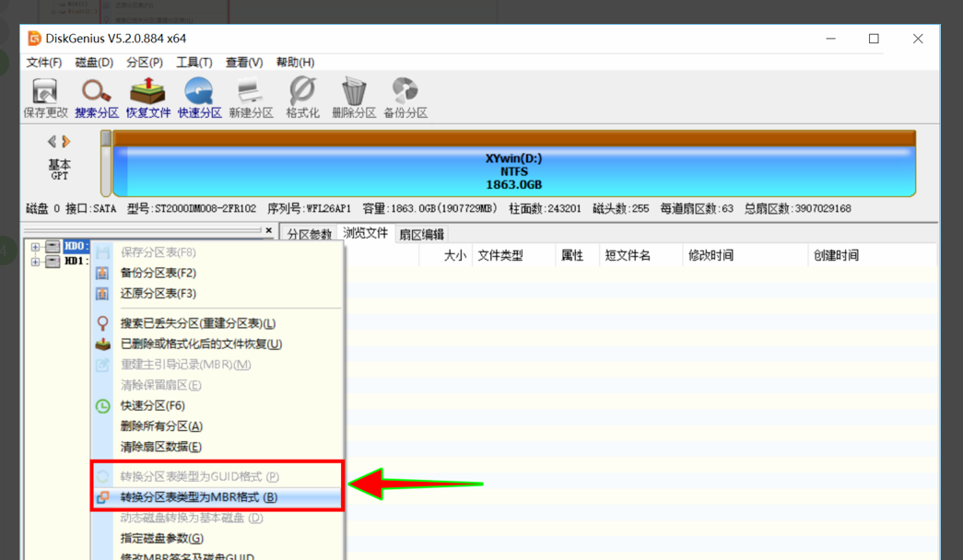Switch to the 分区参数 tab
The image size is (963, 560).
pos(310,234)
